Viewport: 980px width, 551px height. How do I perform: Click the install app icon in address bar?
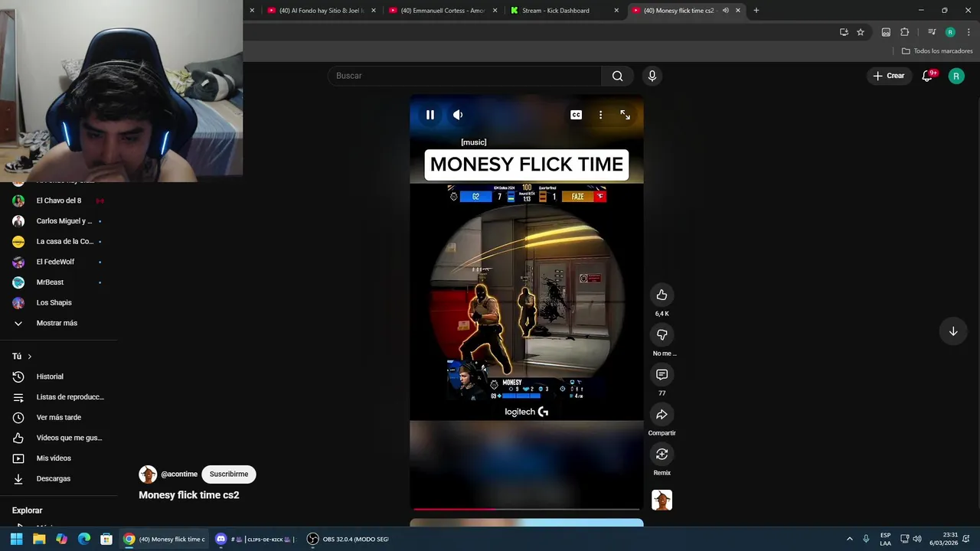(844, 32)
